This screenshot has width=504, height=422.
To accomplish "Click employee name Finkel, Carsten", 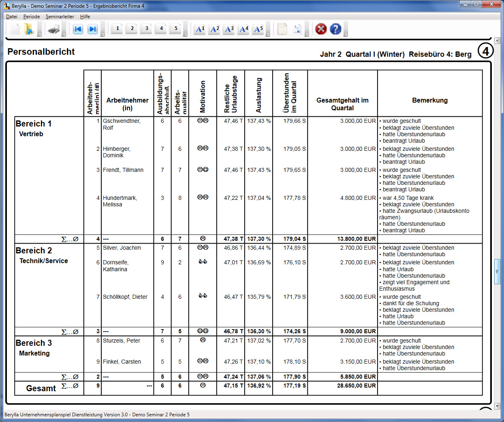I will tap(122, 362).
